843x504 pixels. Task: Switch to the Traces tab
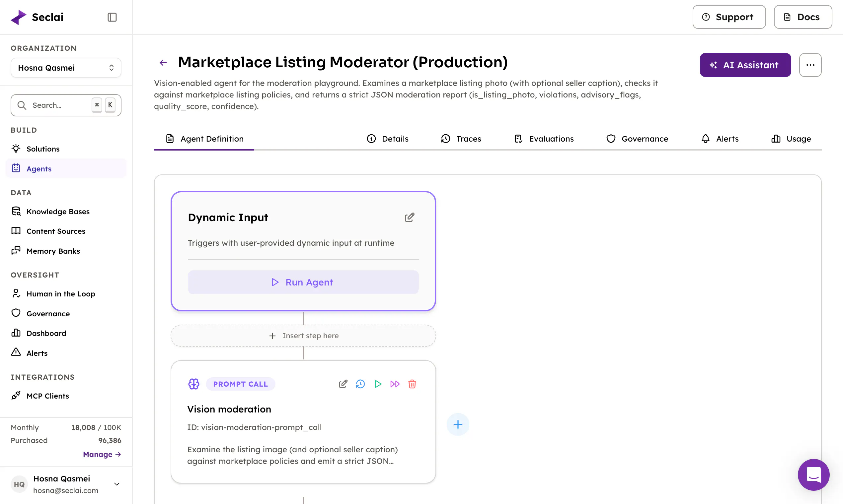pyautogui.click(x=461, y=139)
